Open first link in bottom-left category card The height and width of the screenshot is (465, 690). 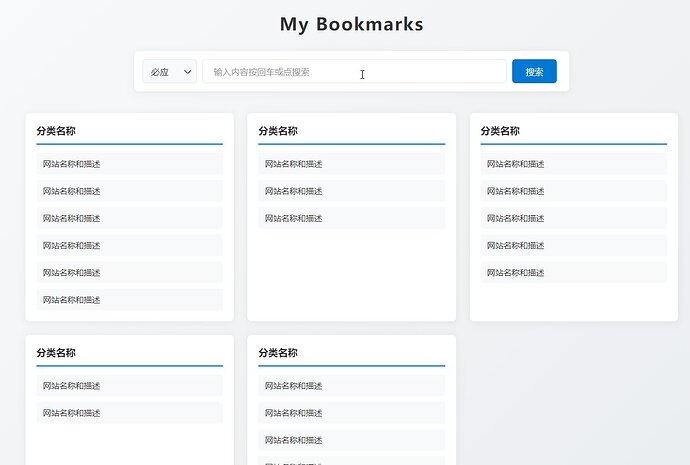(x=129, y=386)
